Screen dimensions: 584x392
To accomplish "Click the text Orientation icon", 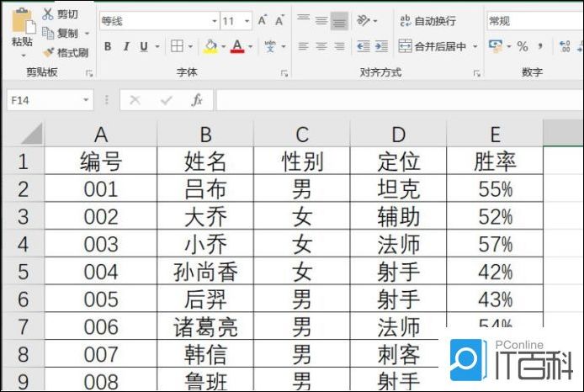I will (x=364, y=20).
